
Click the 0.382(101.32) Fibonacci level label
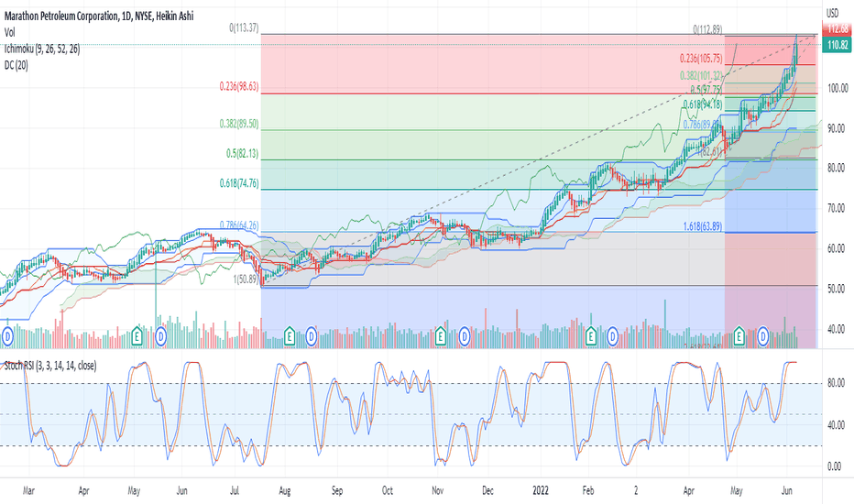(x=701, y=76)
